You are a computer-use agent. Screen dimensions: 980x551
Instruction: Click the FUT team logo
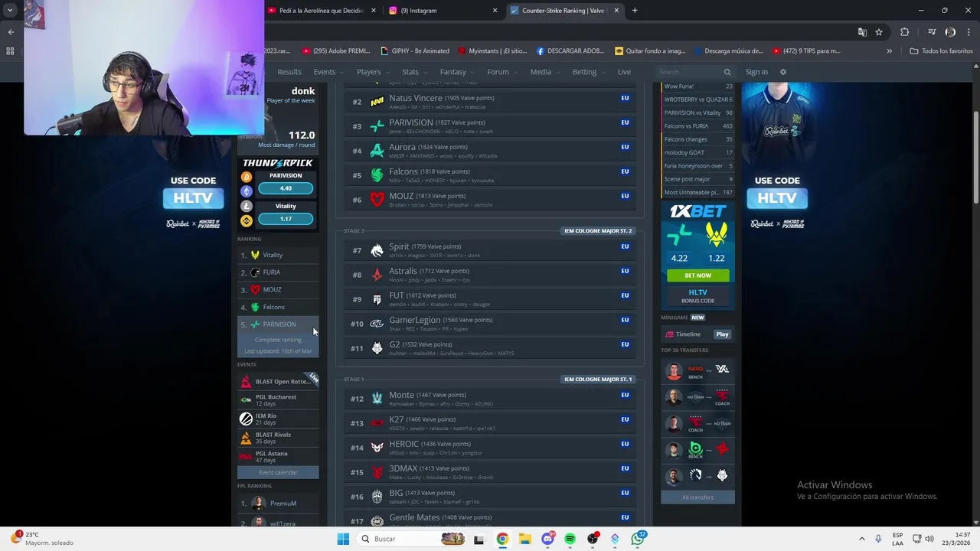(x=377, y=299)
